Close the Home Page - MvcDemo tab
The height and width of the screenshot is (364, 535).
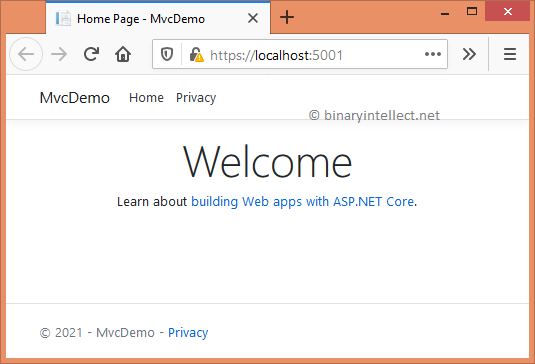tap(252, 18)
